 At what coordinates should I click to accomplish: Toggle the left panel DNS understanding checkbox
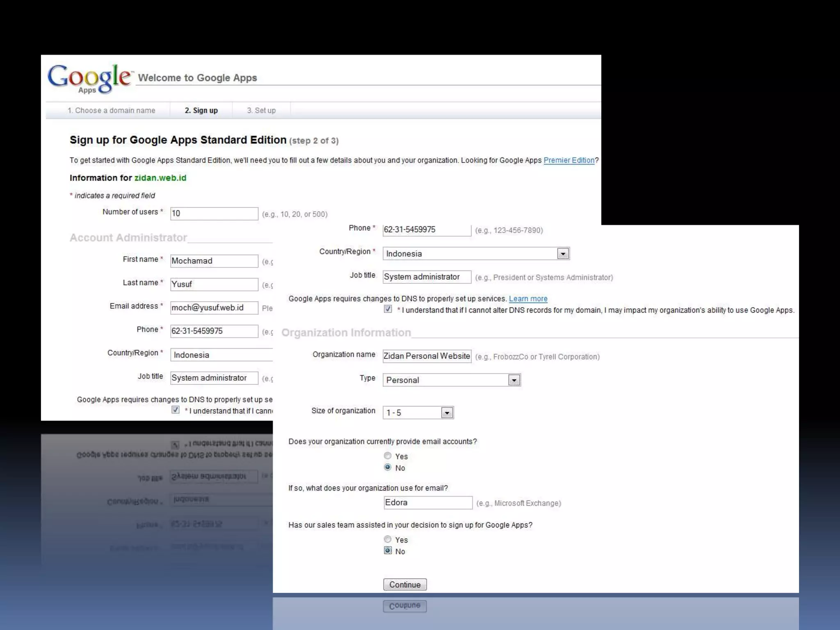(x=176, y=410)
